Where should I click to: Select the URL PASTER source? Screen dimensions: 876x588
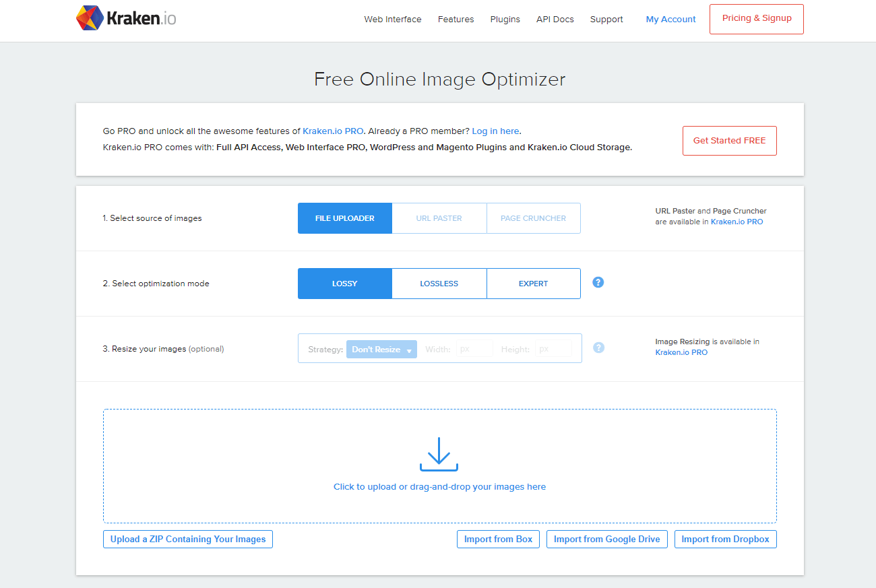(x=439, y=218)
